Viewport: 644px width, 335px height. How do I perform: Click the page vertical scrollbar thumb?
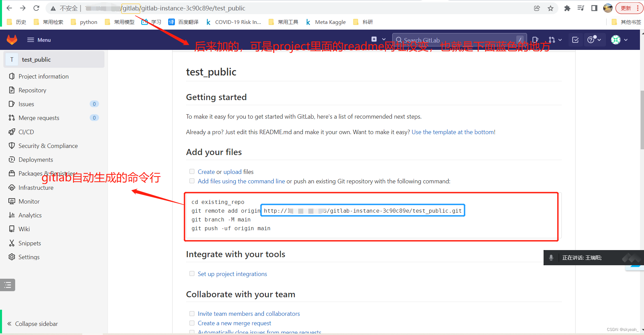[642, 120]
